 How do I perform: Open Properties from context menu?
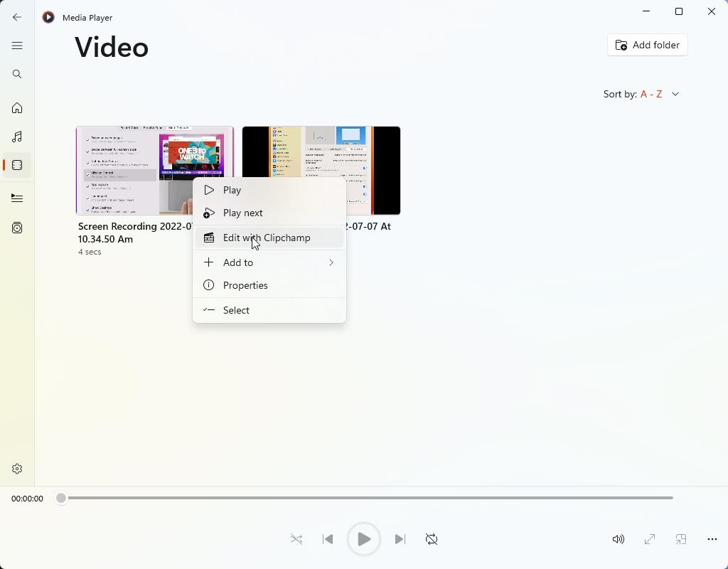269,285
